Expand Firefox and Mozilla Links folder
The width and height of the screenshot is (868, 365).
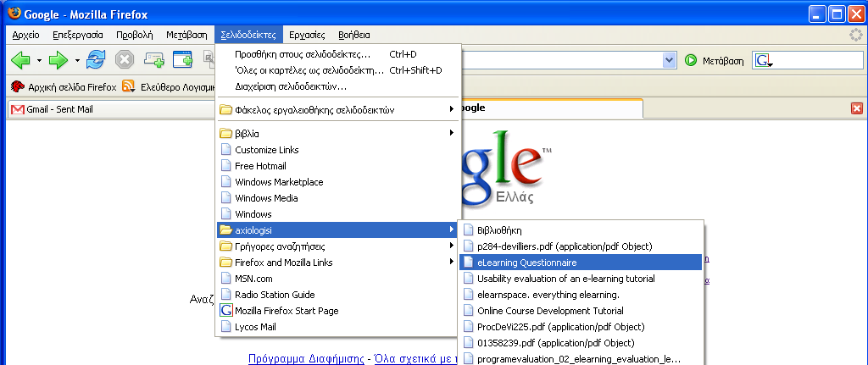coord(338,262)
